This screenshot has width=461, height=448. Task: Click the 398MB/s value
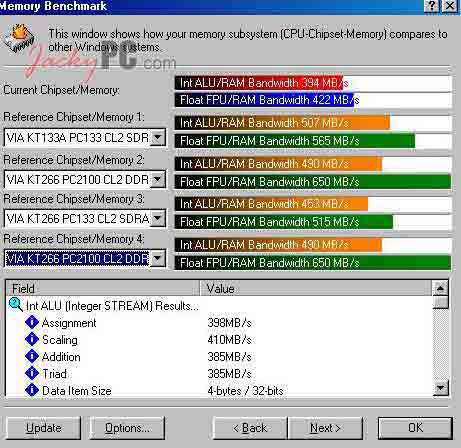point(229,323)
